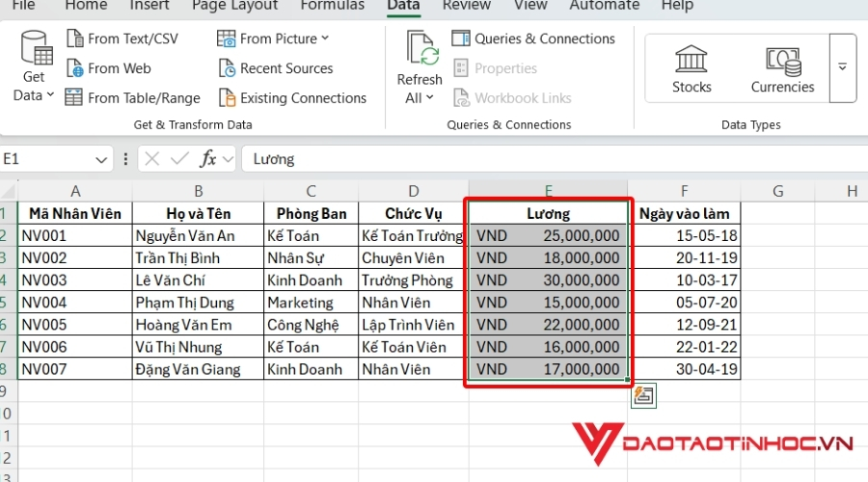
Task: Select From Table/Range option
Action: [x=132, y=97]
